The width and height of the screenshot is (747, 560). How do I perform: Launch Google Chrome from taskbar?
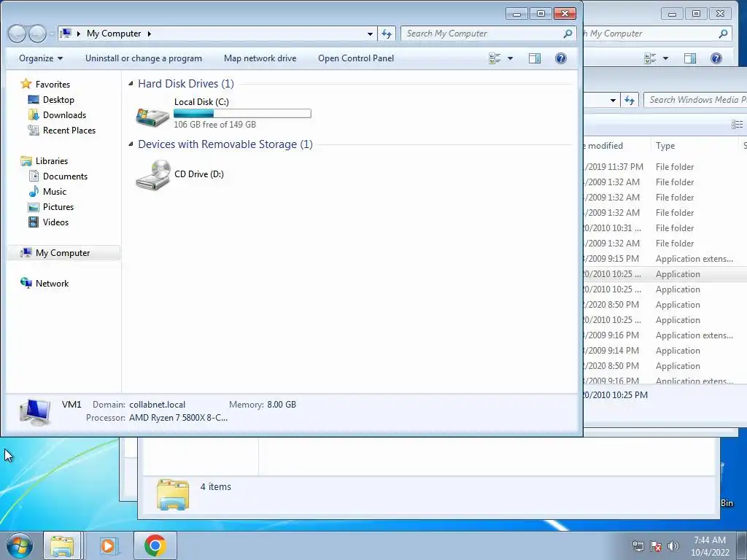click(x=155, y=545)
